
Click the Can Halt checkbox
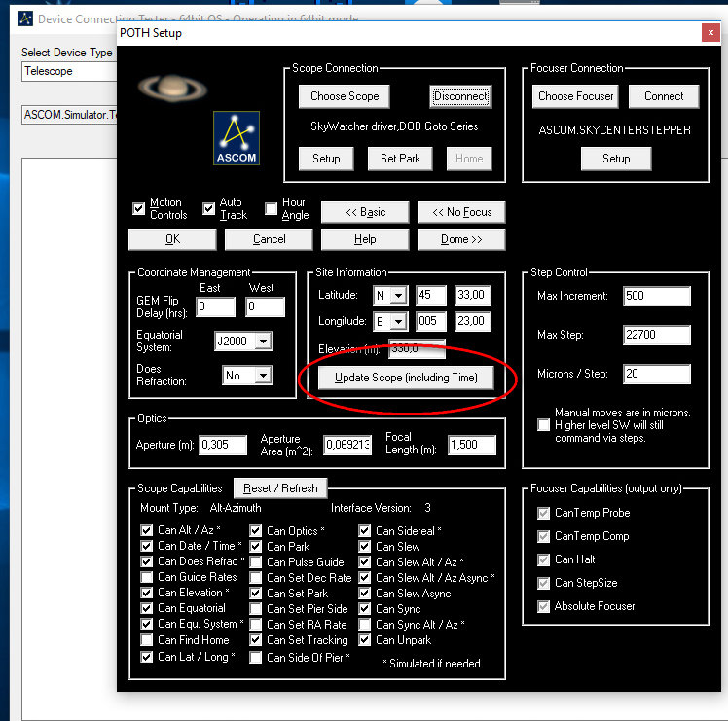coord(544,559)
